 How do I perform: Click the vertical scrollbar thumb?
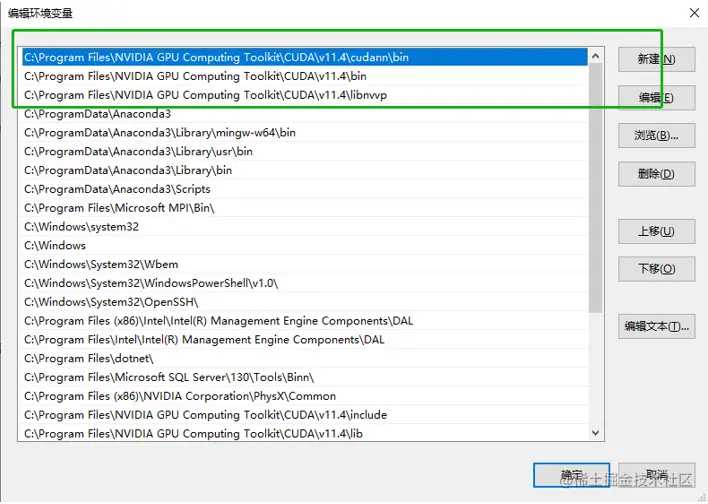coord(596,188)
